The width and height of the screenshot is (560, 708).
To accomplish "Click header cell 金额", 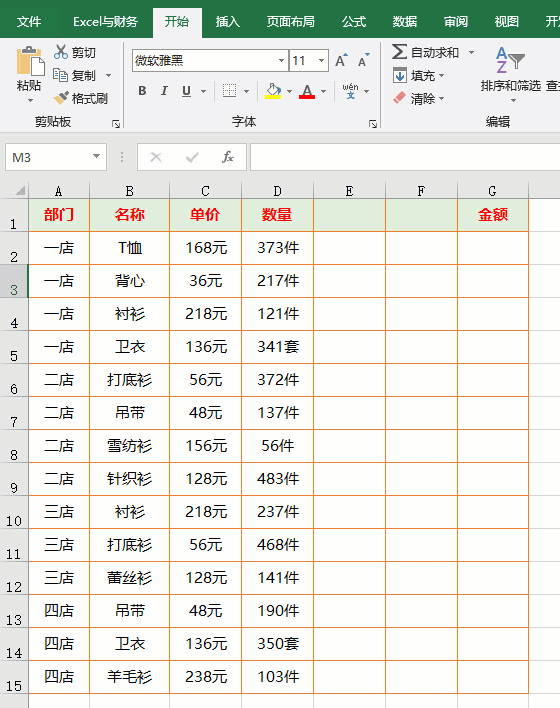I will (493, 215).
